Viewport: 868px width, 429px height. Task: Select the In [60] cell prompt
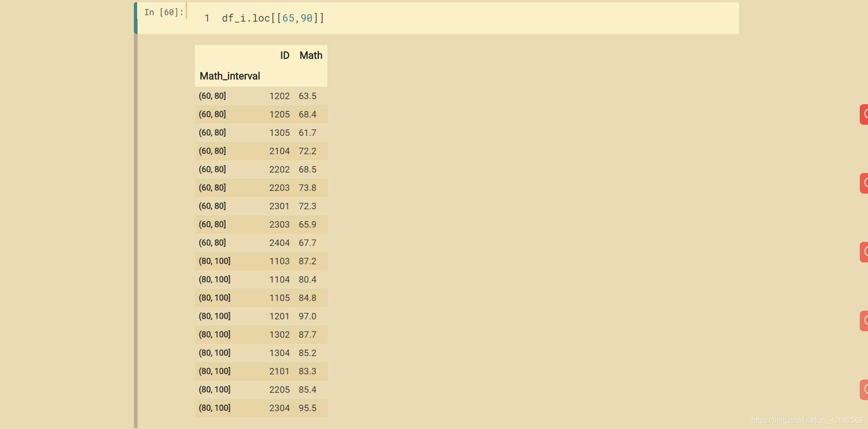pos(164,12)
